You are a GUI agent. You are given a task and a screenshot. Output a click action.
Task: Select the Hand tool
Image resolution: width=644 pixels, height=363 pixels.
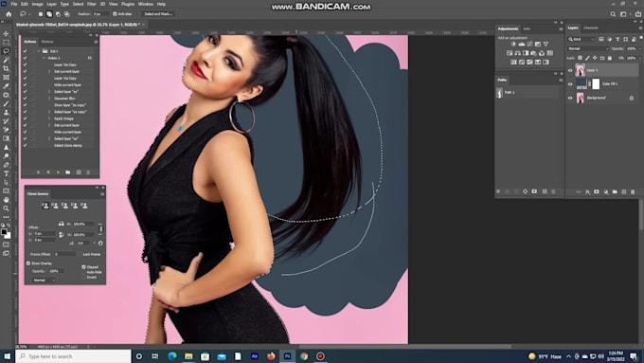pyautogui.click(x=6, y=200)
